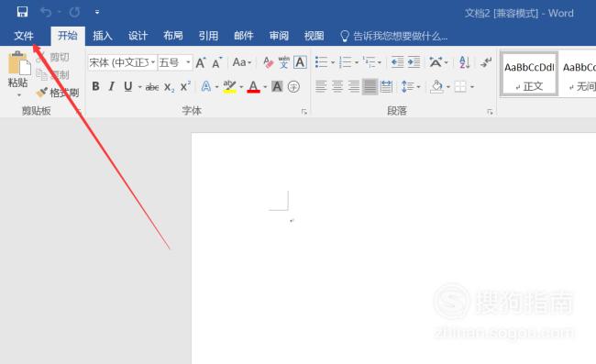Image resolution: width=596 pixels, height=364 pixels.
Task: Open the Paragraph dialog launcher
Action: pos(490,112)
